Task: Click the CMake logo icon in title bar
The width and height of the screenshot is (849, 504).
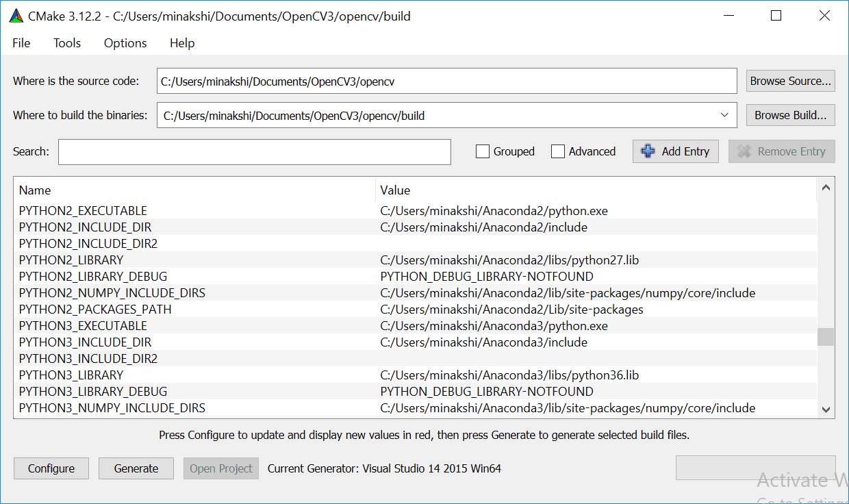Action: pos(17,16)
